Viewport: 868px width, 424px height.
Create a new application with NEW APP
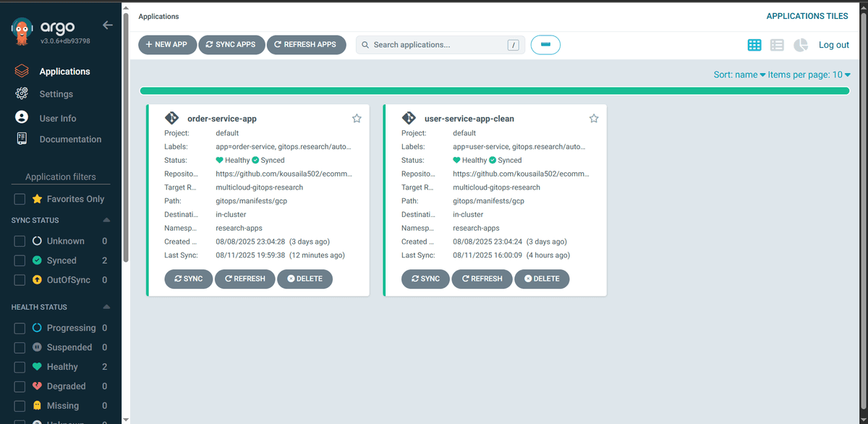(x=167, y=44)
